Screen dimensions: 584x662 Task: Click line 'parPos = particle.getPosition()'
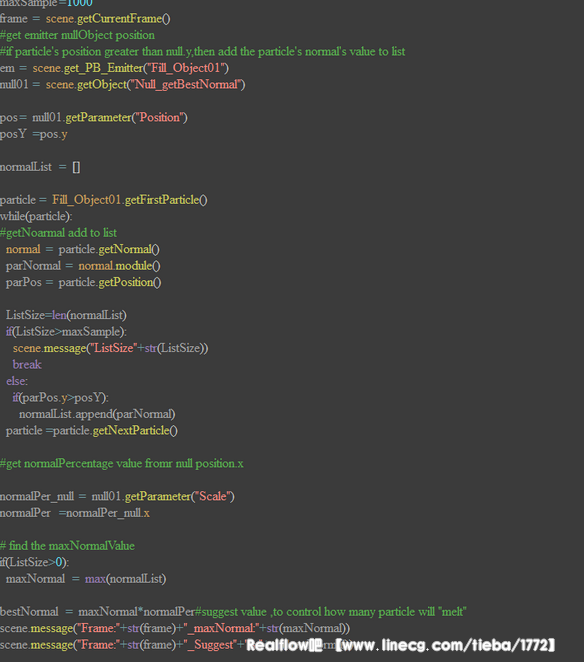point(84,282)
